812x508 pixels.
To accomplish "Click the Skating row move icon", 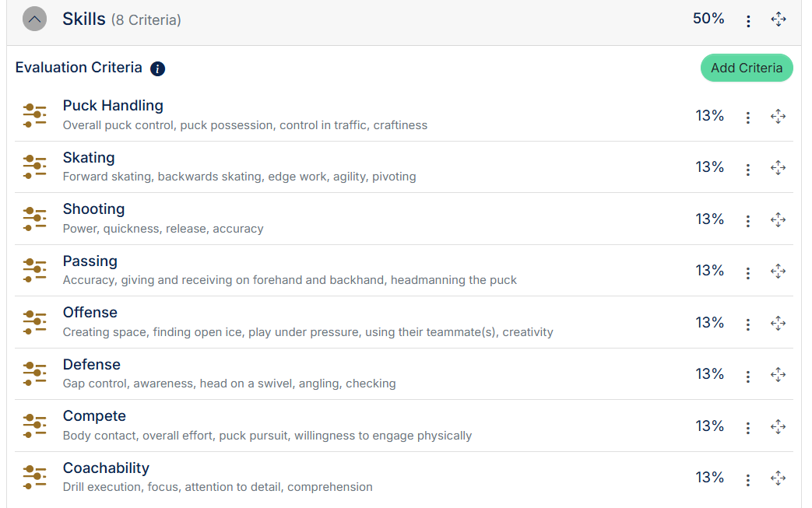I will pos(778,167).
